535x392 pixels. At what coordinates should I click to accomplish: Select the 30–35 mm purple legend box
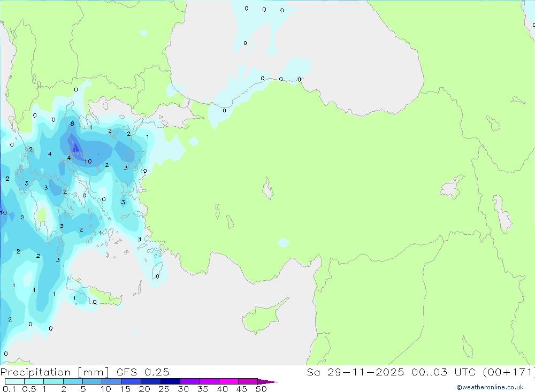tap(190, 381)
